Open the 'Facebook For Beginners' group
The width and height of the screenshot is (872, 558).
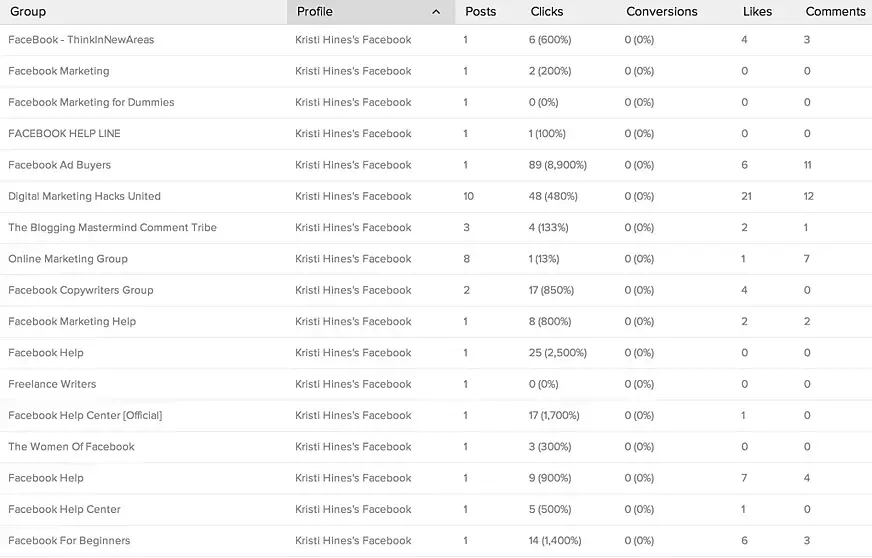(x=69, y=541)
